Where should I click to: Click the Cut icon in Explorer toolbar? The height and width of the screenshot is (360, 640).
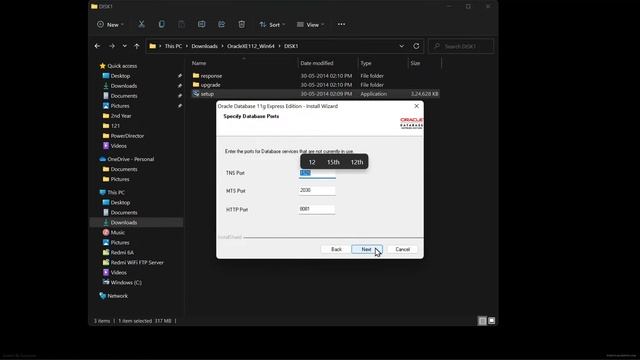141,24
